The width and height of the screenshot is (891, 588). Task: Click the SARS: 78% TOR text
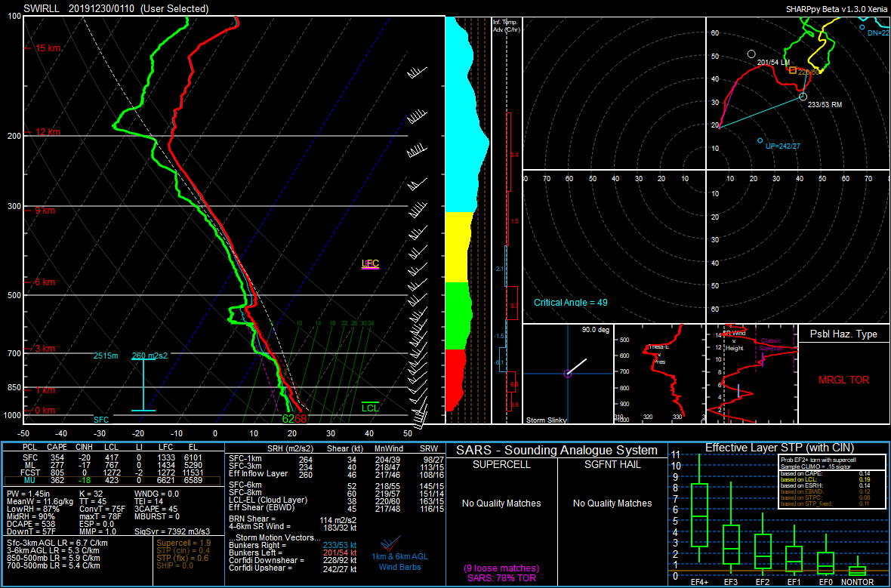501,578
